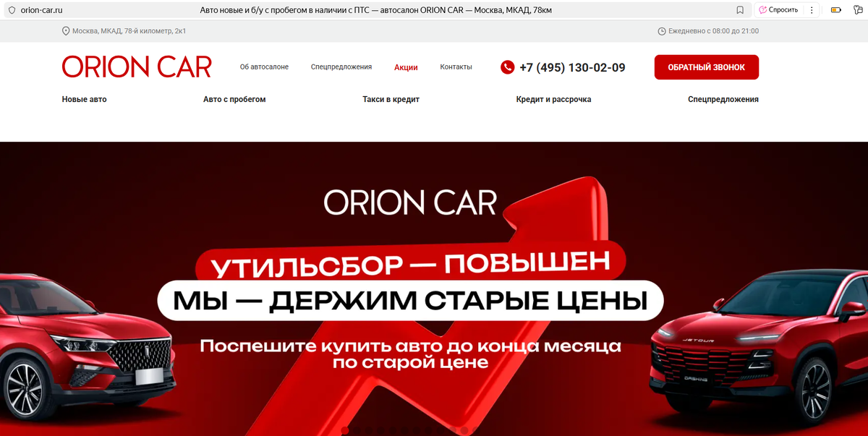The height and width of the screenshot is (436, 868).
Task: Open the Спросить assistant button
Action: pos(778,10)
